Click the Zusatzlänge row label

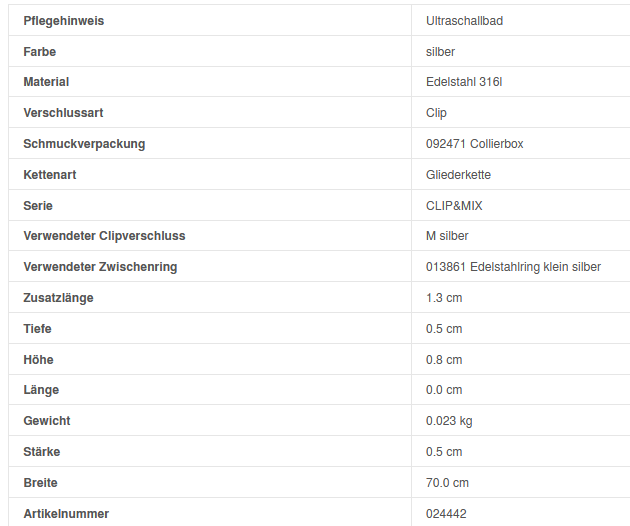point(58,298)
